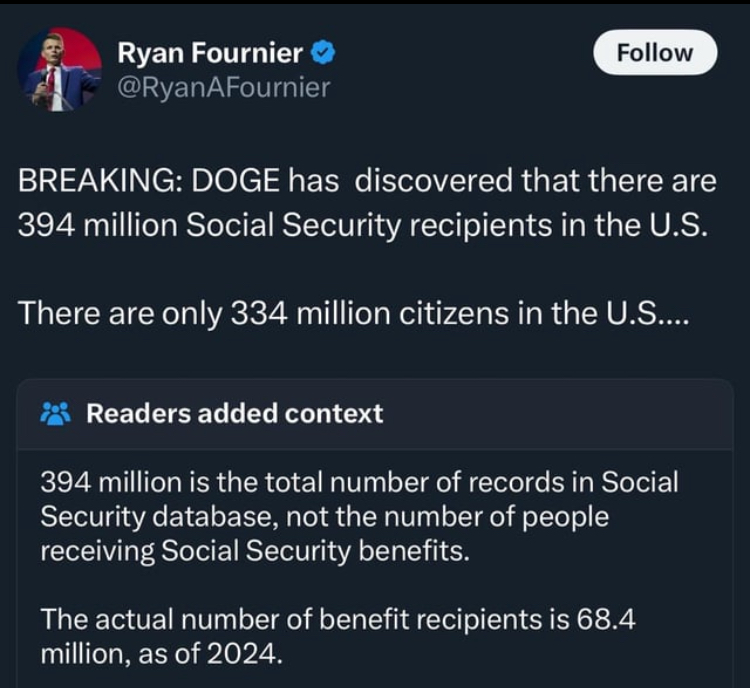Click the Community Notes people icon
The width and height of the screenshot is (750, 688).
(x=56, y=413)
